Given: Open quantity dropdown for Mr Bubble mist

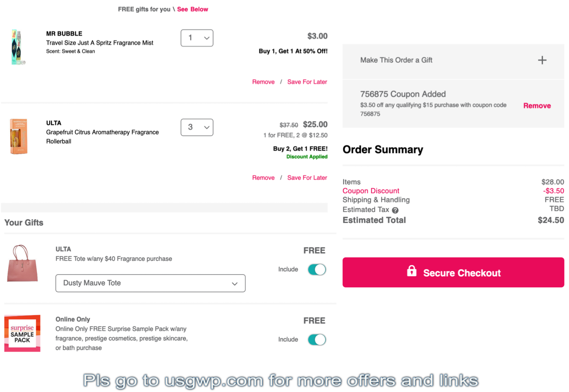Looking at the screenshot, I should click(197, 38).
